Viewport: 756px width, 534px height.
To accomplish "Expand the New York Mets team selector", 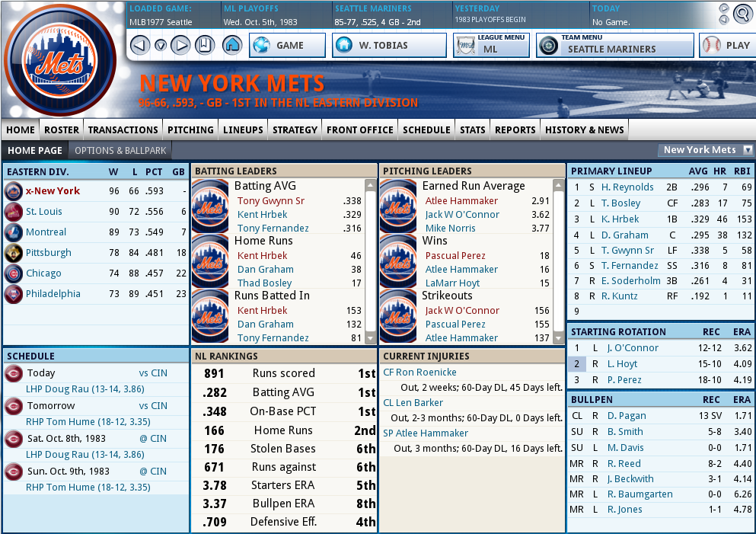I will [748, 150].
